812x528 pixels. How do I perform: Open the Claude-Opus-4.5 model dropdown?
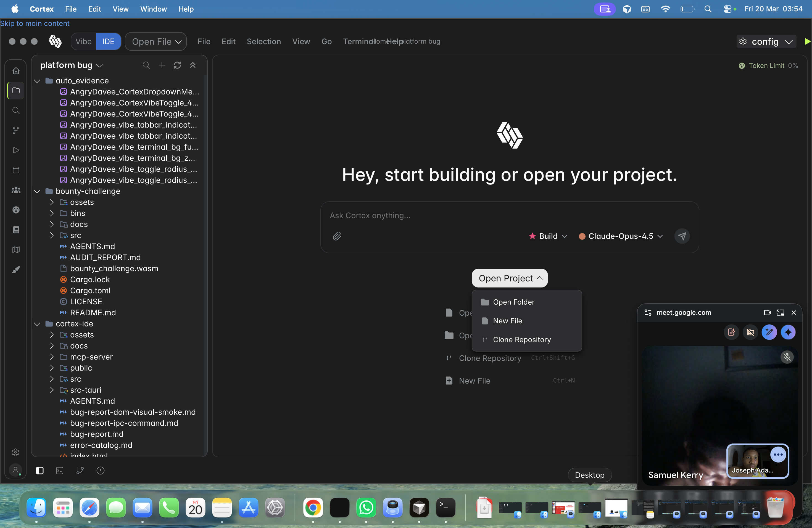pyautogui.click(x=620, y=236)
